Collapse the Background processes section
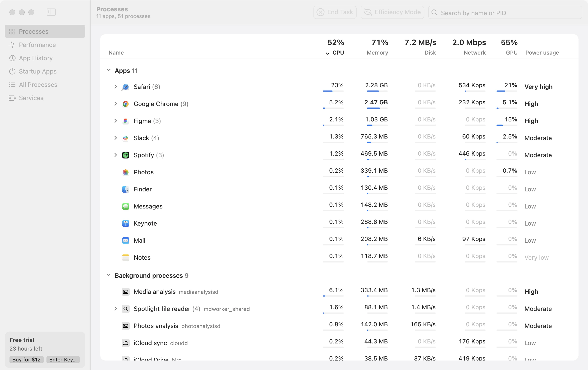The image size is (588, 370). click(x=109, y=275)
